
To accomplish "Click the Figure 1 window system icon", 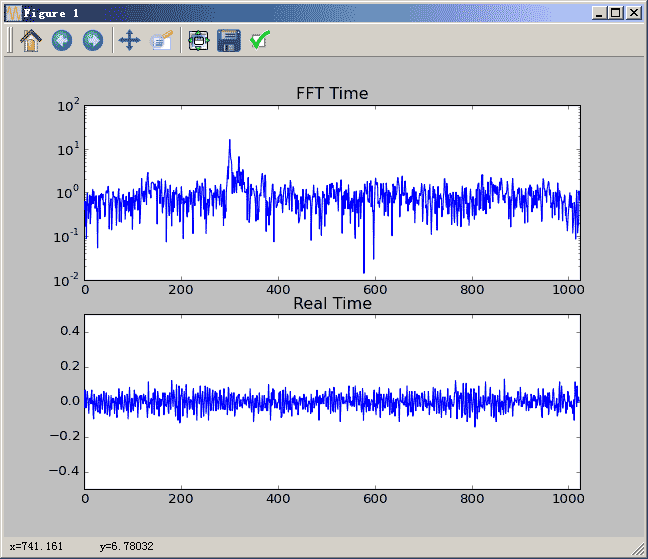I will tap(13, 13).
